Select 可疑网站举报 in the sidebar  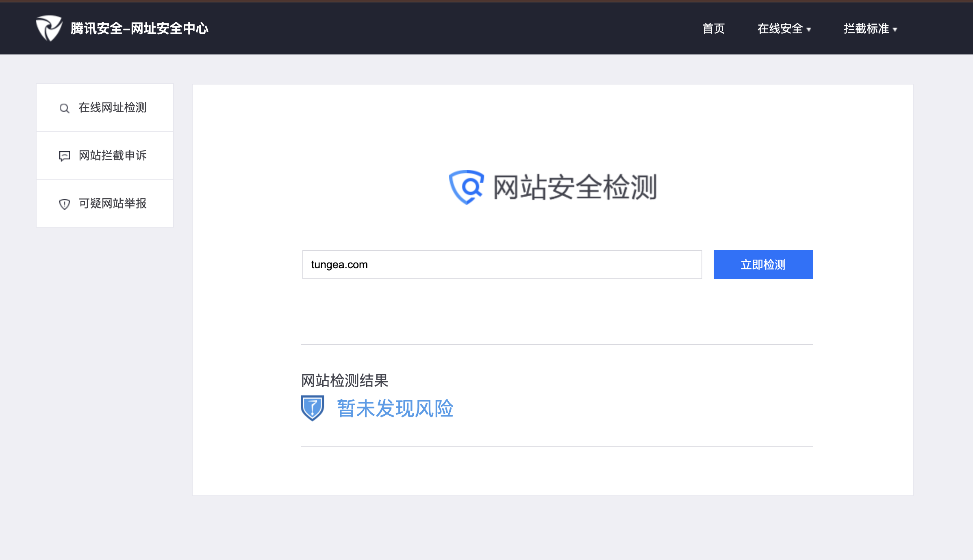click(x=113, y=204)
